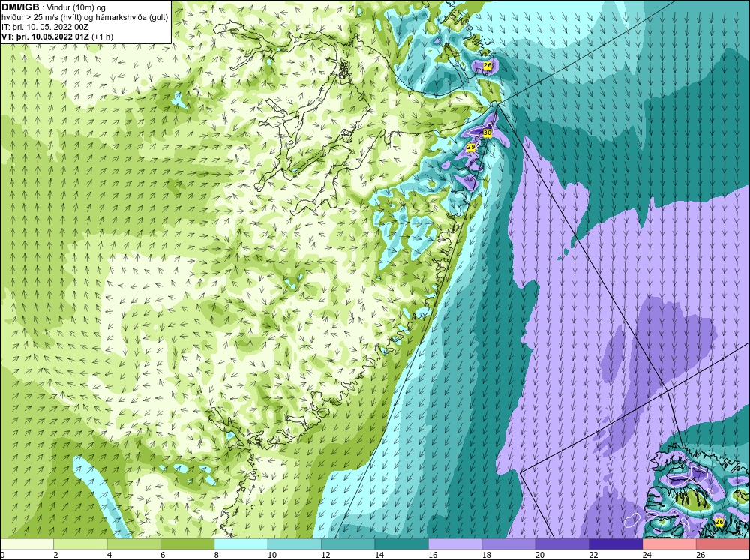Click the valid time line VT 01Z

point(58,37)
